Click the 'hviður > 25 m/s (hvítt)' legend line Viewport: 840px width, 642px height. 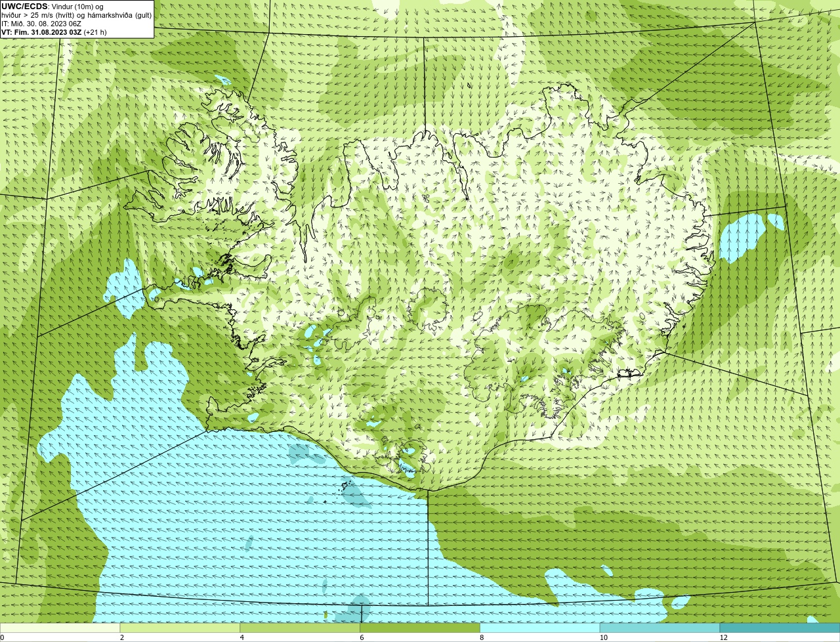coord(76,15)
